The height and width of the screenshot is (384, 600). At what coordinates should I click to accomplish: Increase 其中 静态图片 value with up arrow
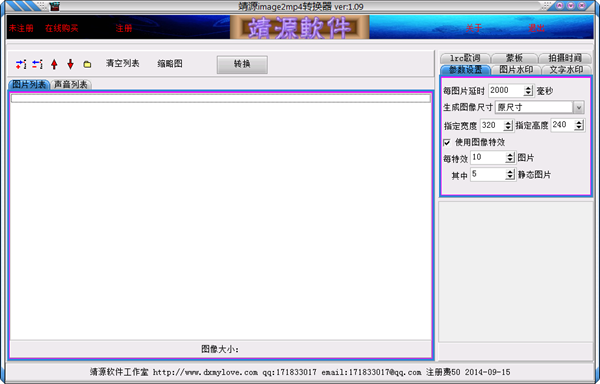click(x=510, y=172)
